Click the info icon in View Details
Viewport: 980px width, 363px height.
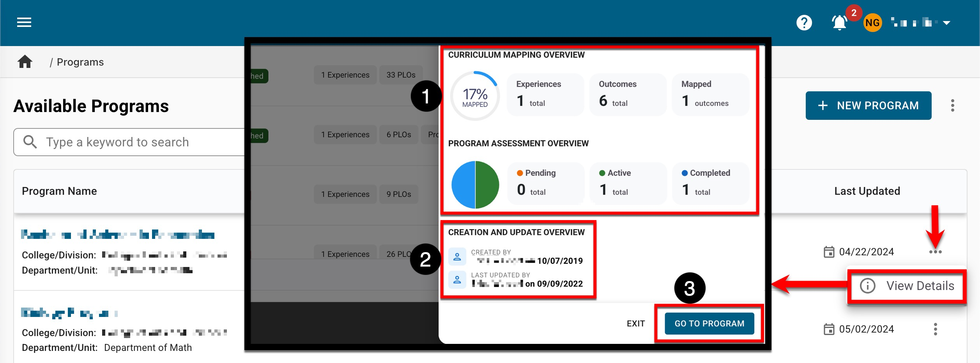868,286
